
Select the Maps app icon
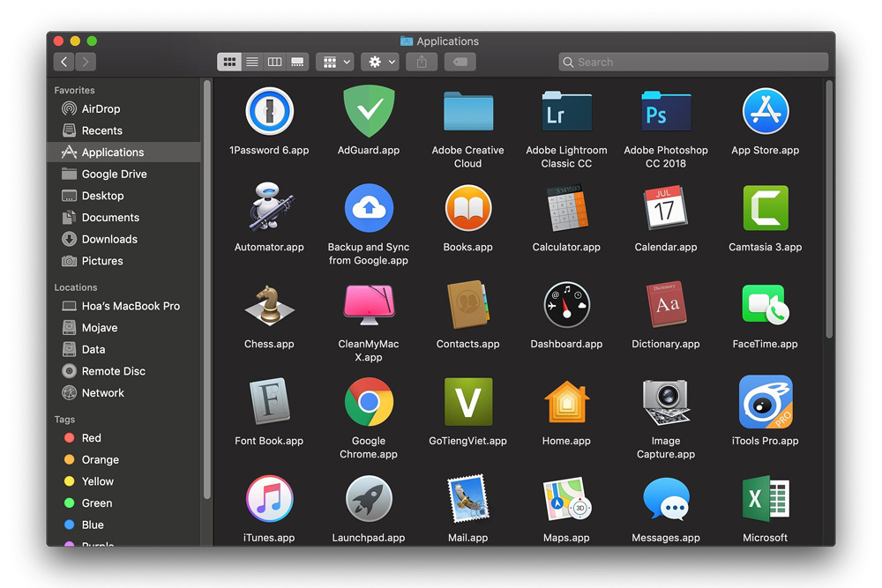566,499
